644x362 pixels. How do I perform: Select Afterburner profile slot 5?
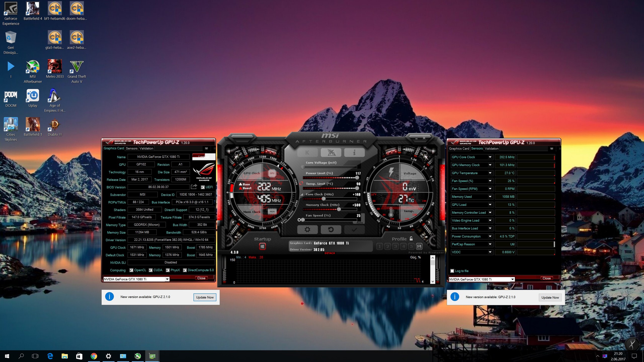pyautogui.click(x=411, y=246)
